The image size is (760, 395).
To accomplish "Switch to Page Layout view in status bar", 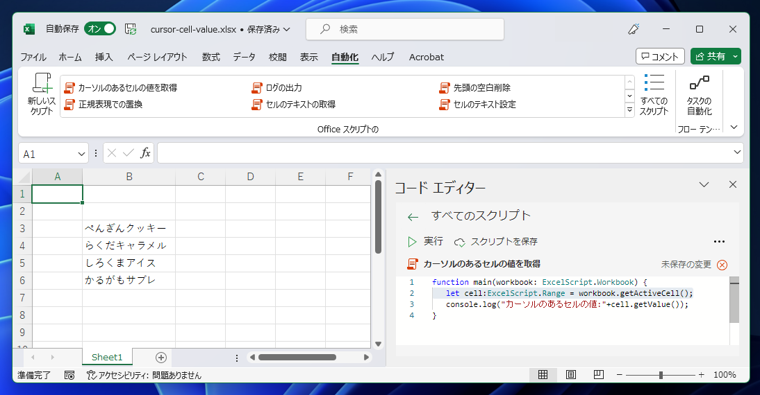I will point(571,375).
